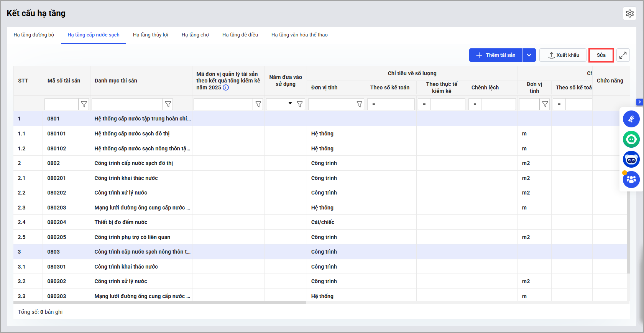Click the info icon beside năm 2025
This screenshot has width=644, height=333.
[x=226, y=87]
